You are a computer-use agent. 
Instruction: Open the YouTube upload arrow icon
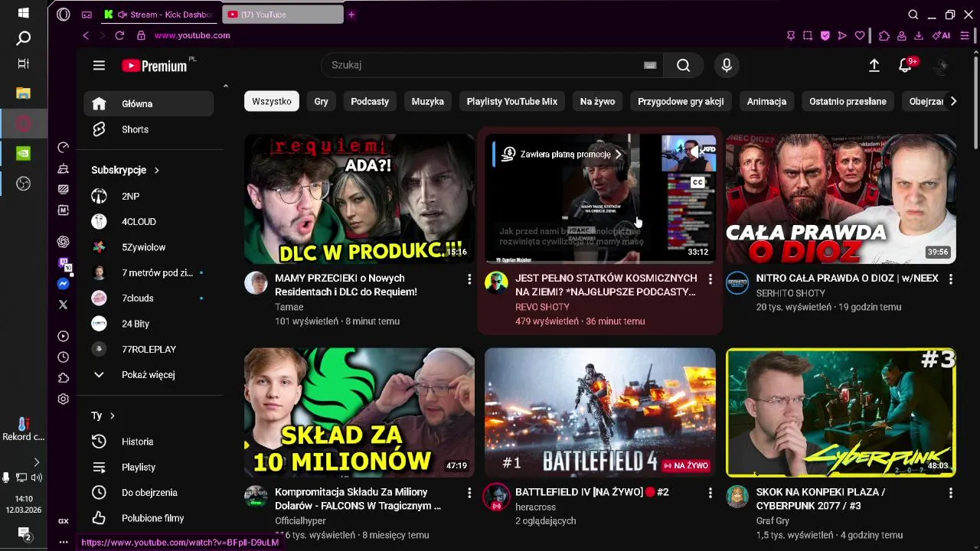[874, 66]
